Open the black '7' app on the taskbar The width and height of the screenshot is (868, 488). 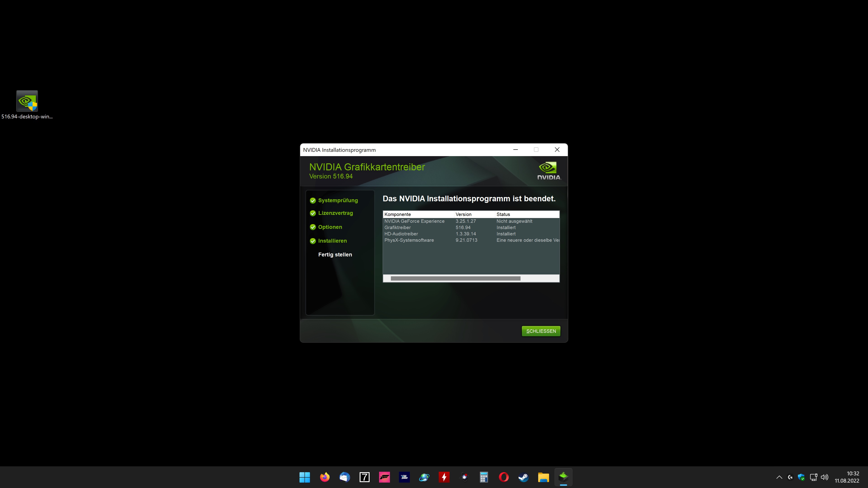pos(364,477)
